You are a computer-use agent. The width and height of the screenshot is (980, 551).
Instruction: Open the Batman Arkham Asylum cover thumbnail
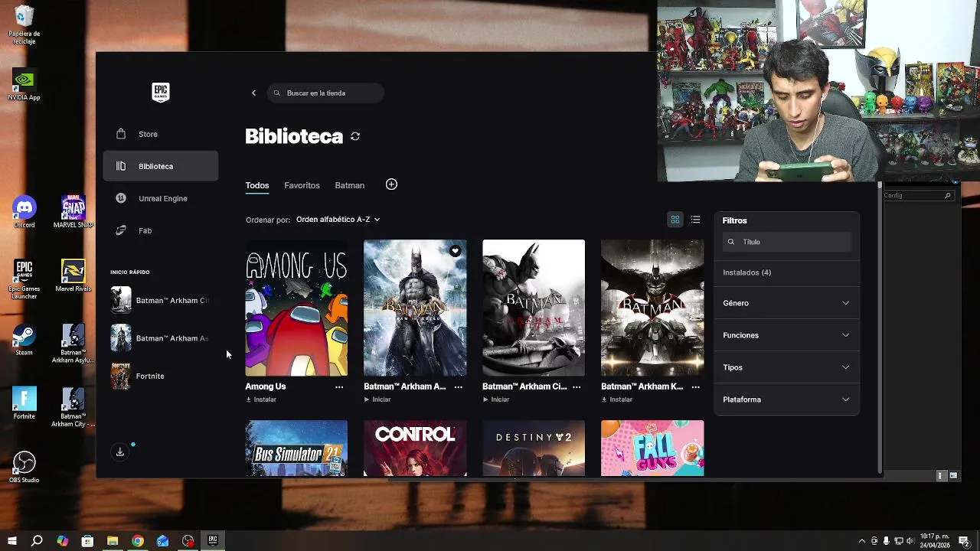pos(415,308)
